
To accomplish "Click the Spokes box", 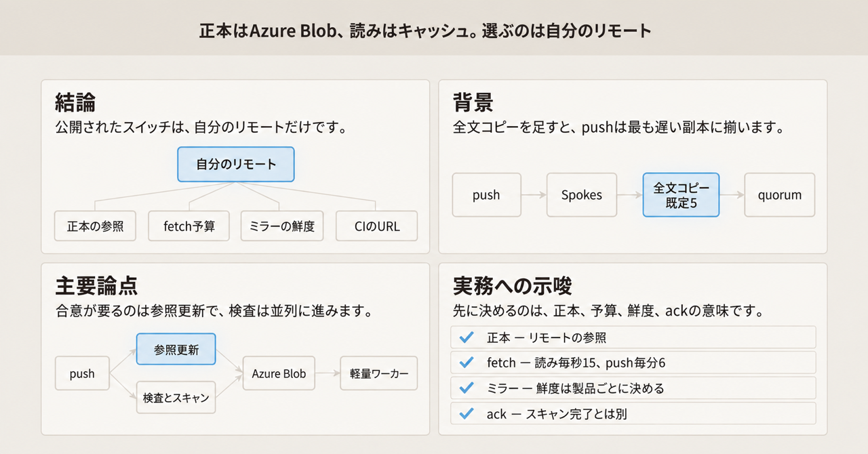I will pos(582,195).
